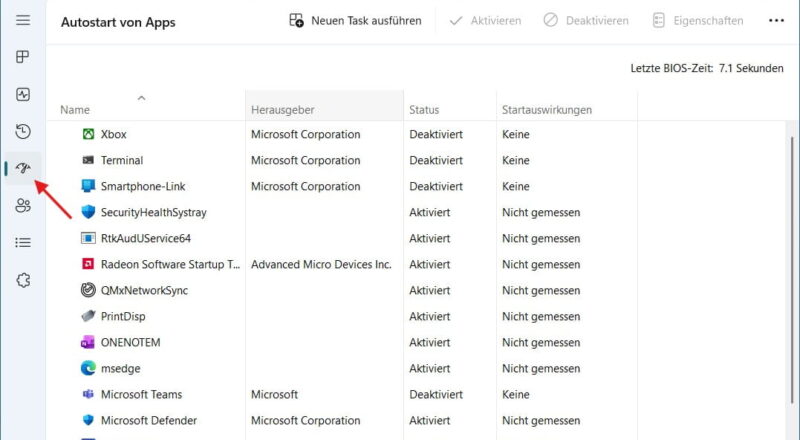The image size is (800, 440).
Task: Select the ONENOTEM entry
Action: pos(131,342)
